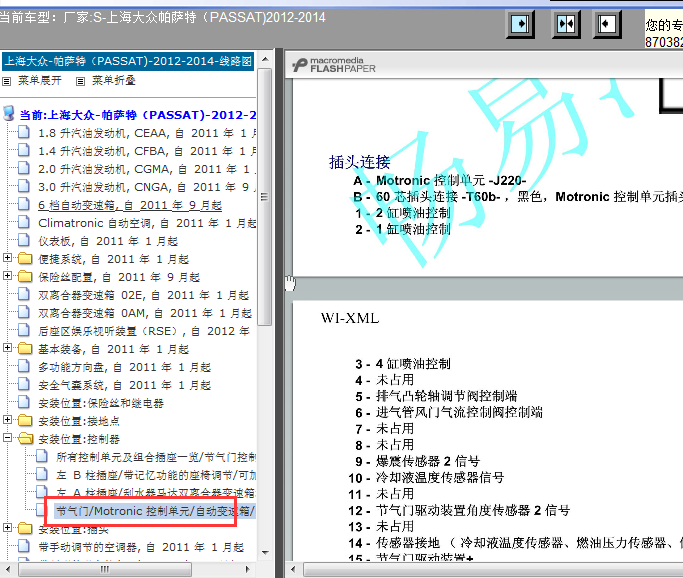
Task: Open 所有控制单元及组合插座一览 document
Action: click(156, 457)
